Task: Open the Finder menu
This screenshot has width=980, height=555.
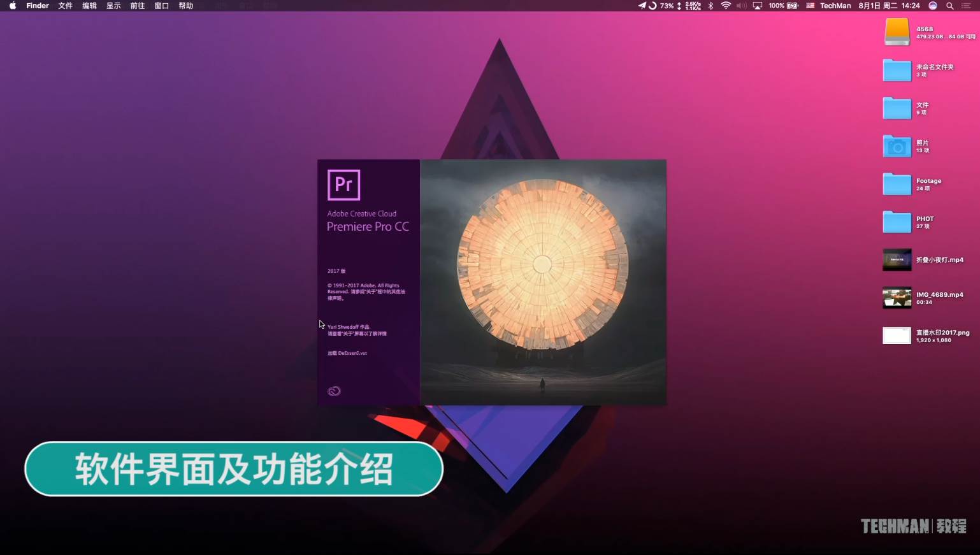Action: point(38,6)
